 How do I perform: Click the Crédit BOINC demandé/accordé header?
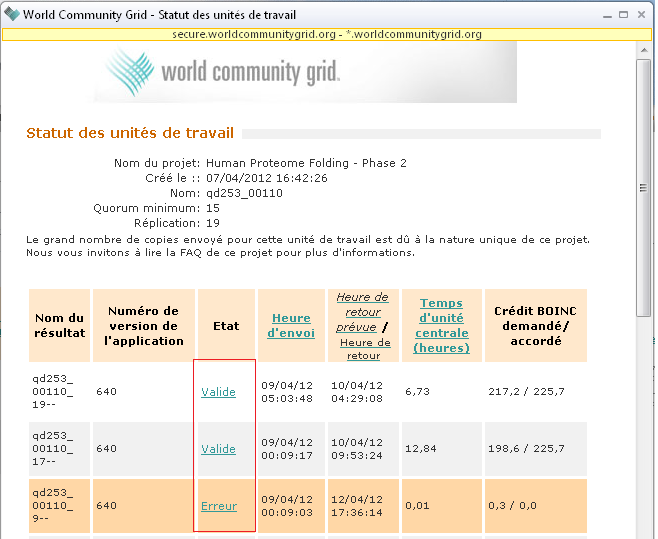tap(535, 325)
